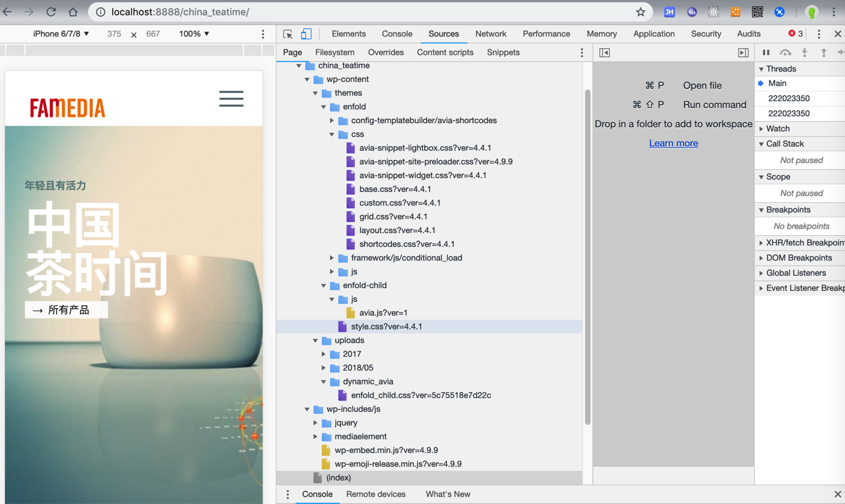Image resolution: width=845 pixels, height=504 pixels.
Task: Open DevTools customize menu icon
Action: pos(819,34)
